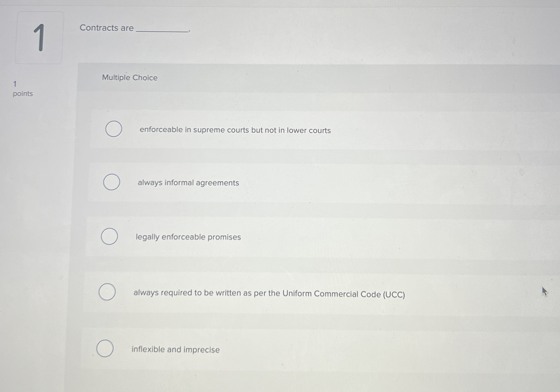Click the last answer option text
560x392 pixels.
click(175, 349)
